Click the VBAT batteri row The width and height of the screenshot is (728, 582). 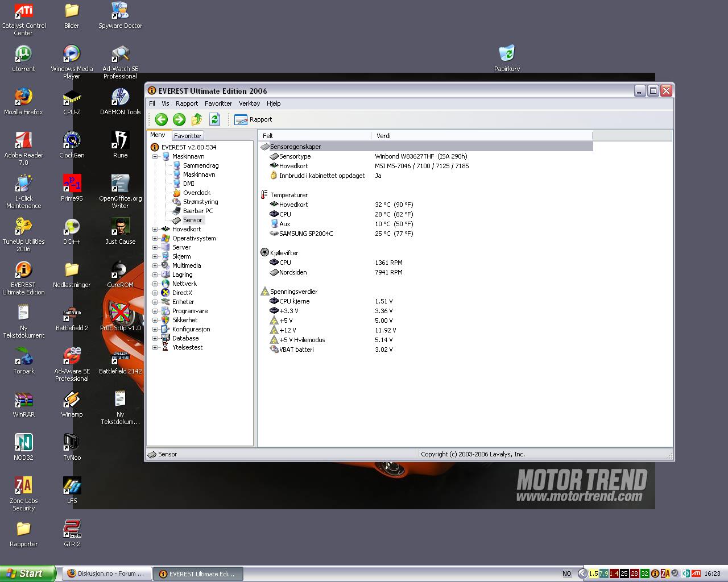(x=426, y=350)
